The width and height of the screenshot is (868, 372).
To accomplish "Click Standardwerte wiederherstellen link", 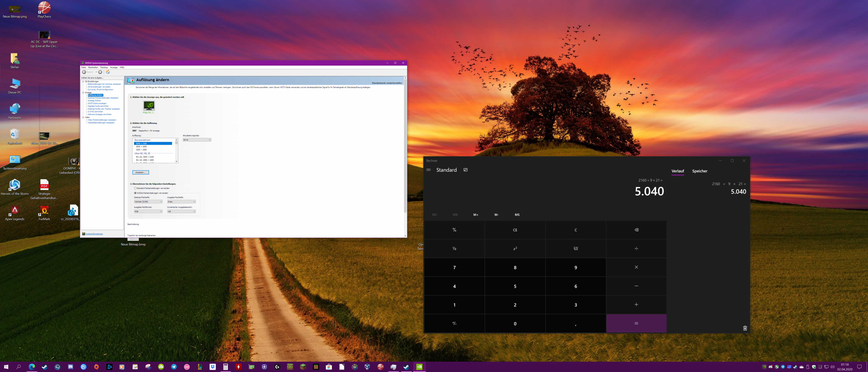I will point(387,83).
